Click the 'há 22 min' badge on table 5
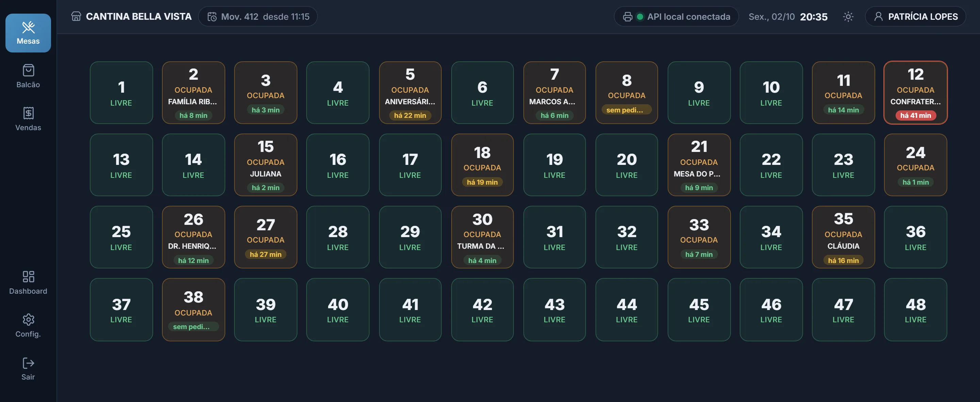The height and width of the screenshot is (402, 980). click(410, 115)
